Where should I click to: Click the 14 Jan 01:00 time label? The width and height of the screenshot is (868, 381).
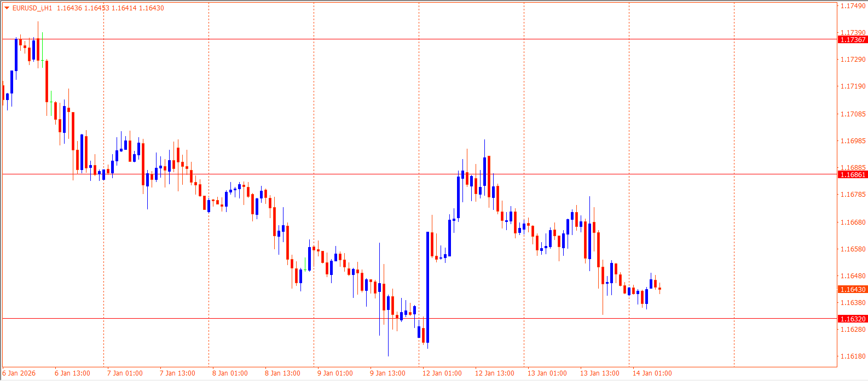[652, 373]
